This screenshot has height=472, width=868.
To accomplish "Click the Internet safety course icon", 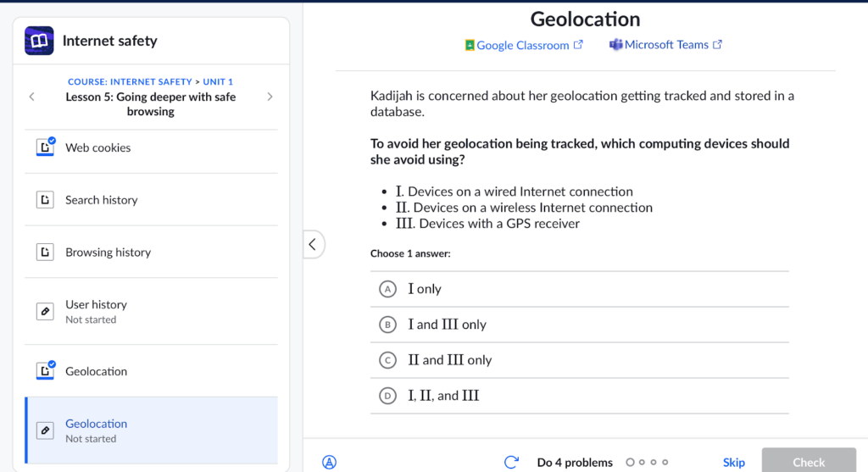I will 38,41.
